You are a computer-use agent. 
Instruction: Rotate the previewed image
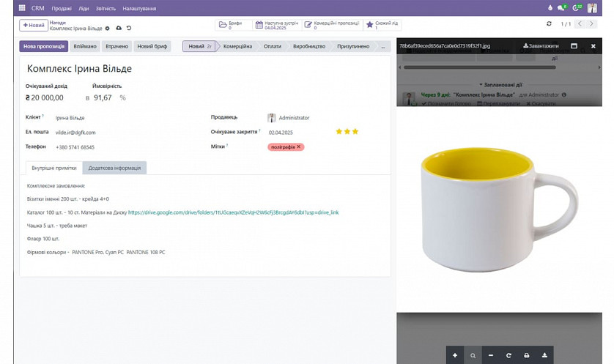508,355
